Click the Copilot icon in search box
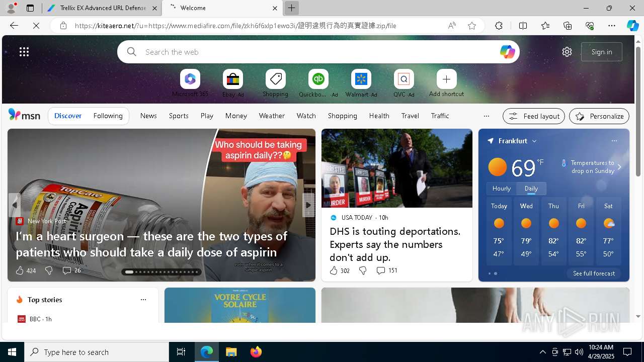Viewport: 644px width, 362px height. [507, 52]
